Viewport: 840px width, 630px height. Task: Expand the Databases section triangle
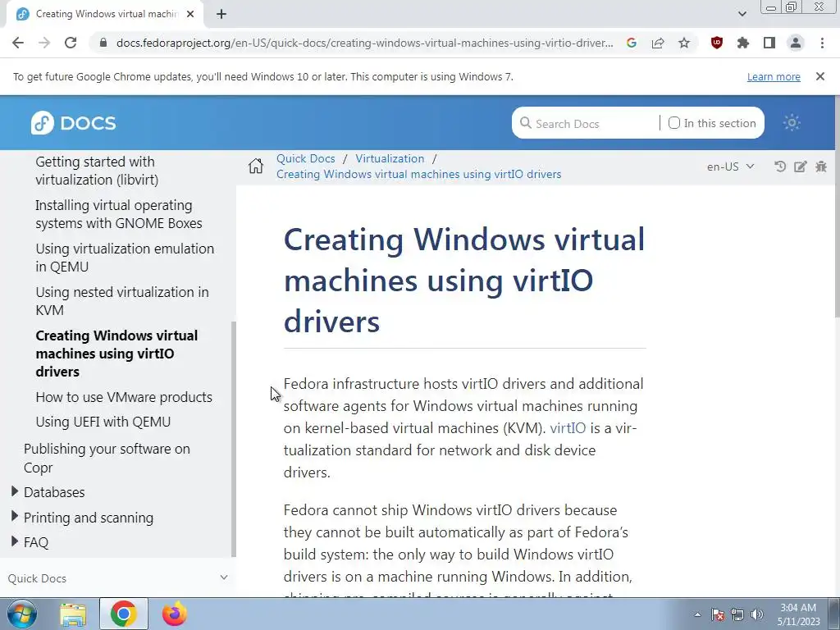[15, 491]
